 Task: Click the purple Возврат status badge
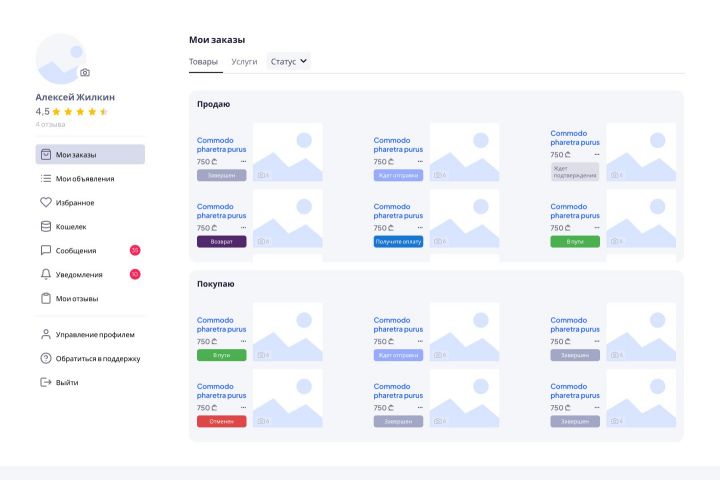[x=221, y=241]
